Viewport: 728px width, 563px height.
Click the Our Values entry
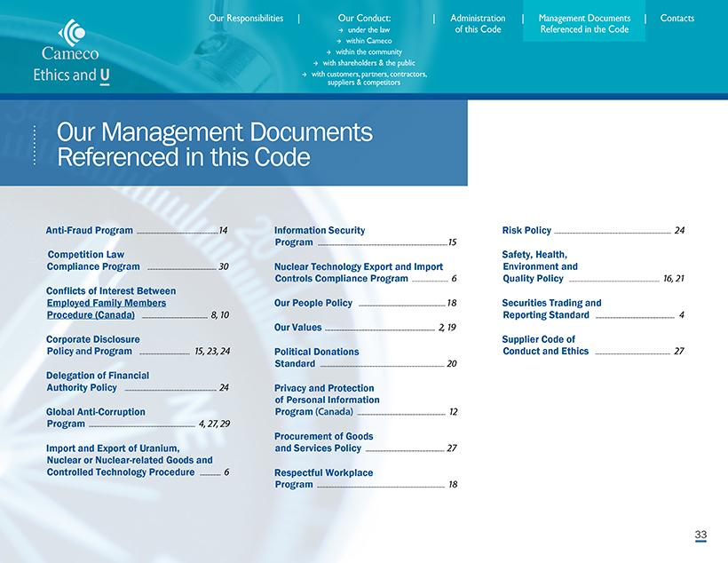tap(298, 328)
